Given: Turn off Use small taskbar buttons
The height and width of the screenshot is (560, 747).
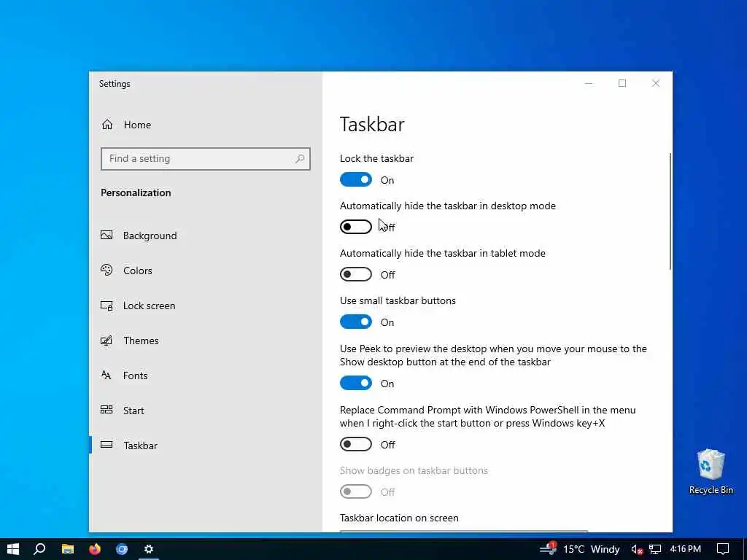Looking at the screenshot, I should [356, 322].
